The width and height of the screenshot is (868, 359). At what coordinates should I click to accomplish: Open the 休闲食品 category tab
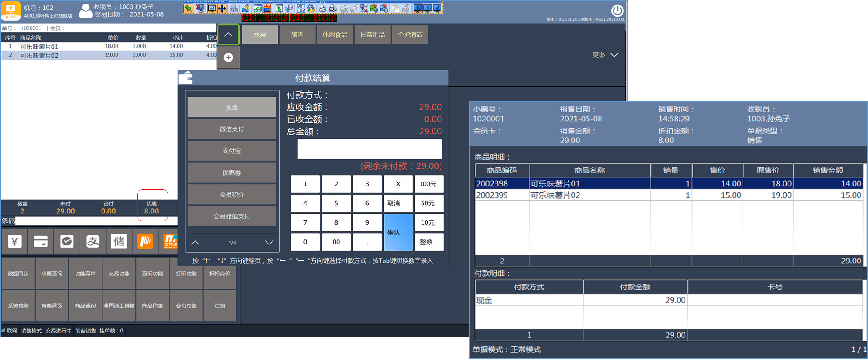[x=334, y=35]
